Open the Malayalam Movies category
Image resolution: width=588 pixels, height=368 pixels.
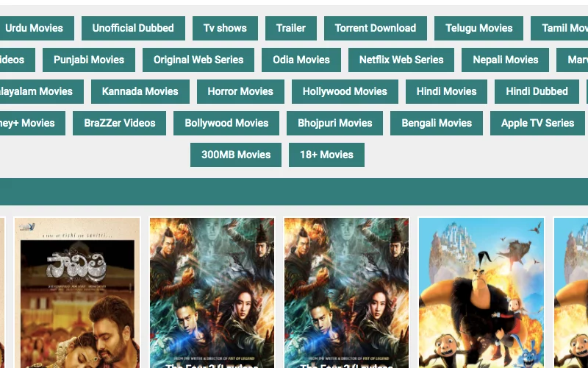pyautogui.click(x=41, y=91)
